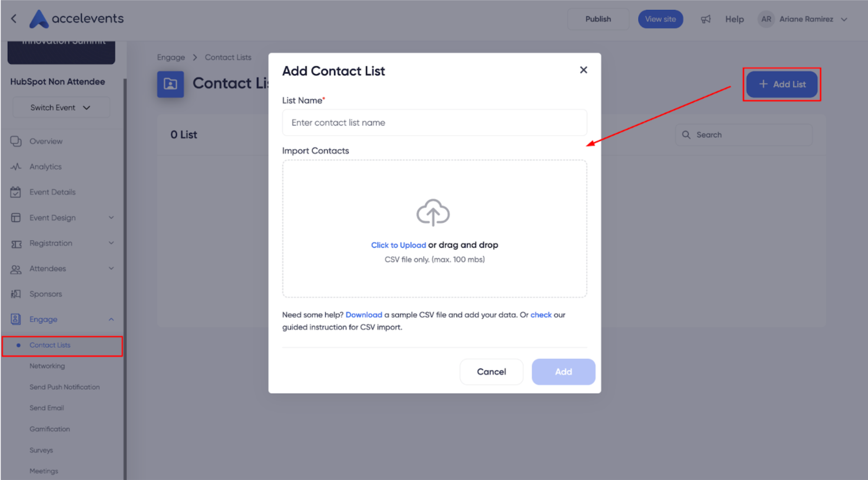868x480 pixels.
Task: Close the Add Contact List dialog
Action: (x=583, y=70)
